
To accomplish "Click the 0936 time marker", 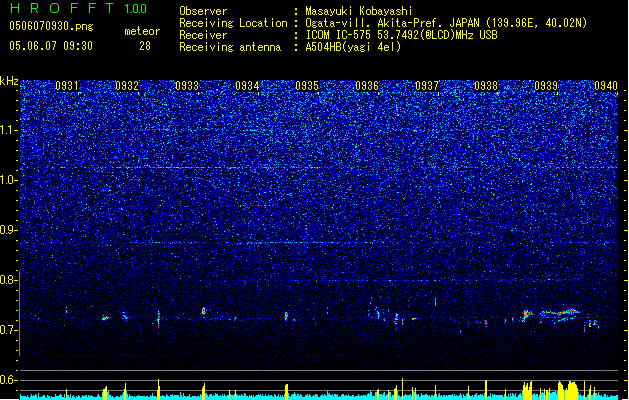I will pos(367,86).
